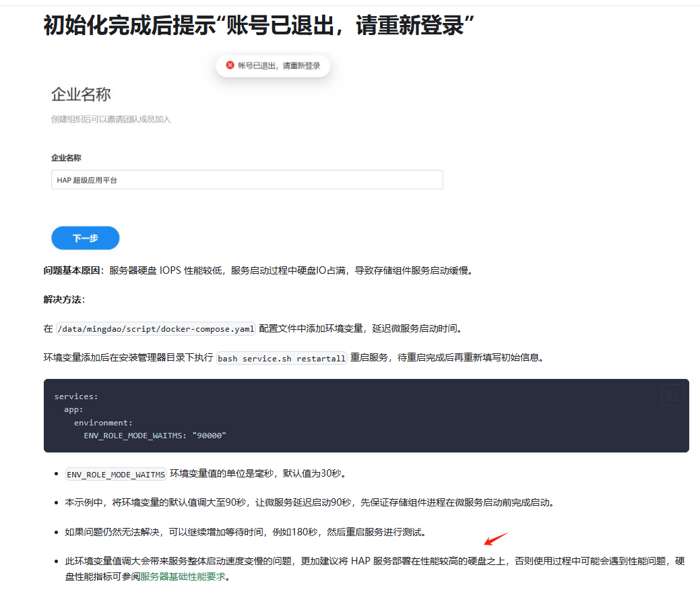The width and height of the screenshot is (700, 592).
Task: Click the 创建组织后可以邀请团队成员加入 subtitle
Action: point(110,119)
